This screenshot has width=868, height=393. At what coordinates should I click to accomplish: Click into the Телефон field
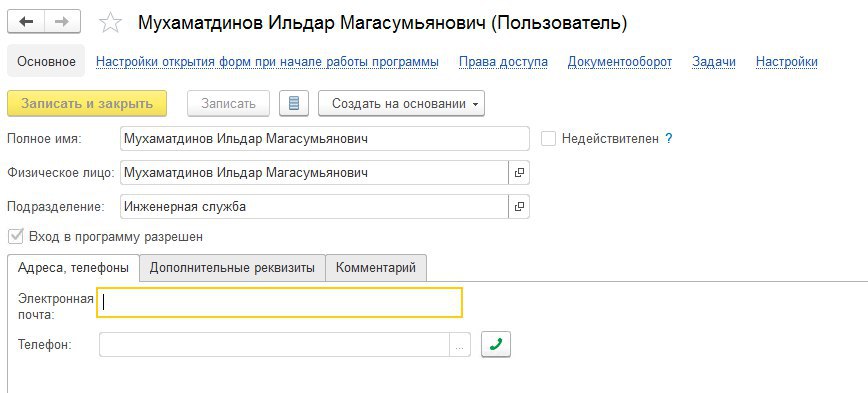(x=275, y=345)
